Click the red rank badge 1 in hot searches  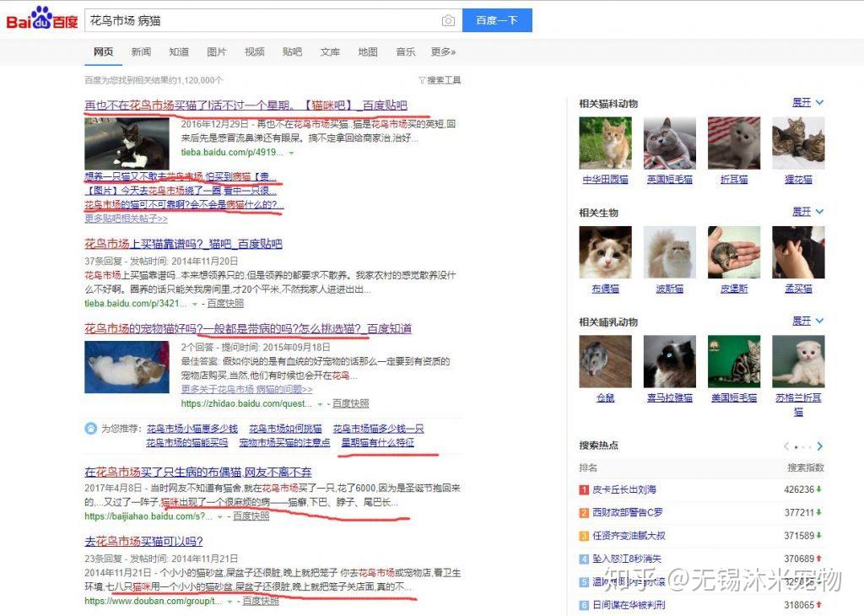click(583, 489)
